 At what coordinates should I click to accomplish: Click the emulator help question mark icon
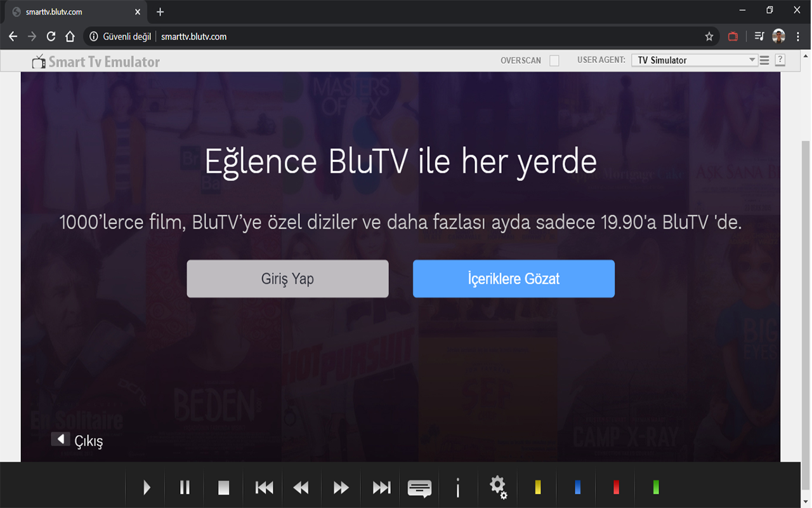point(780,60)
